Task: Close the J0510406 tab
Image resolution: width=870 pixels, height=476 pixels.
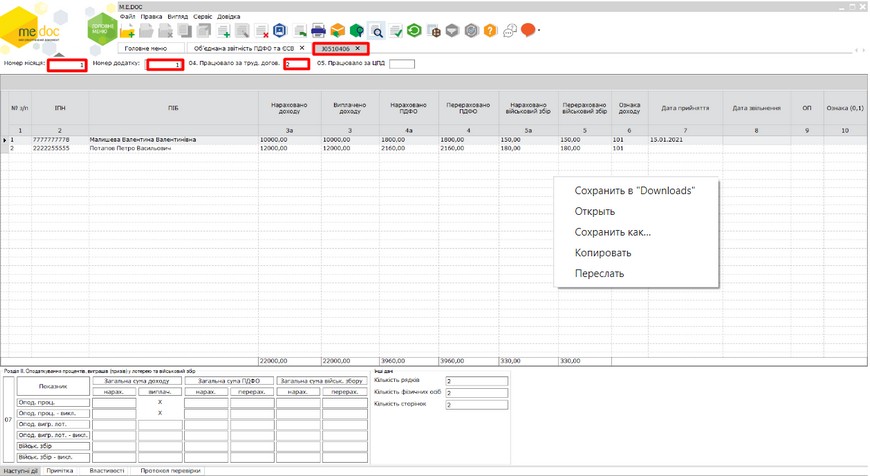Action: point(358,48)
